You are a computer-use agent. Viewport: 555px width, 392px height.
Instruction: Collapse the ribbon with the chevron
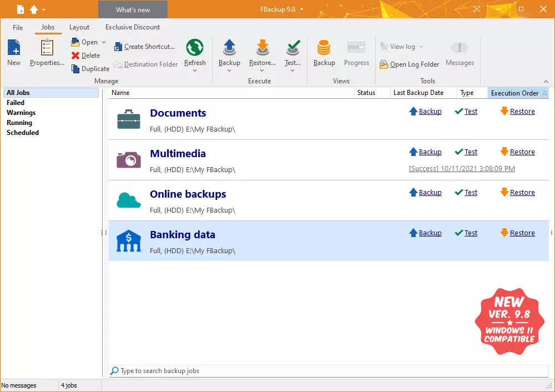(x=546, y=82)
